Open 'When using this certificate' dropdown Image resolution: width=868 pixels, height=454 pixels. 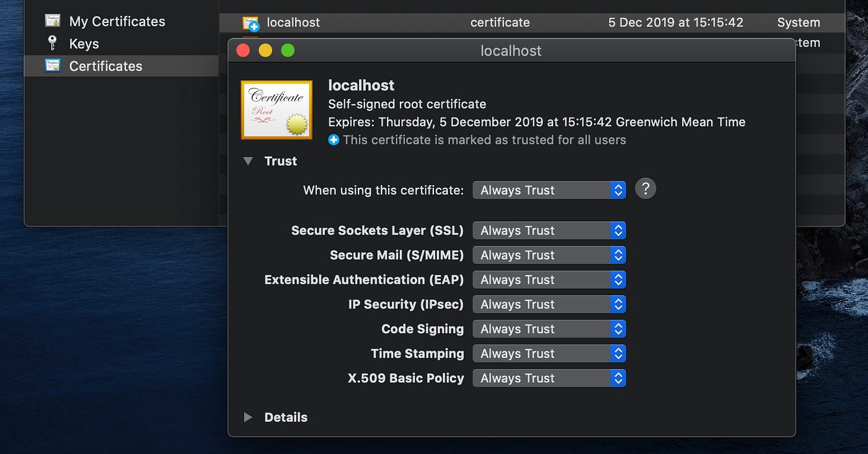549,190
